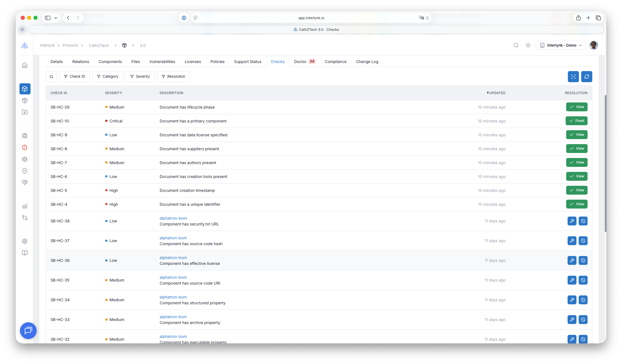
Task: Switch to the Vulnerabilities tab
Action: coord(162,62)
